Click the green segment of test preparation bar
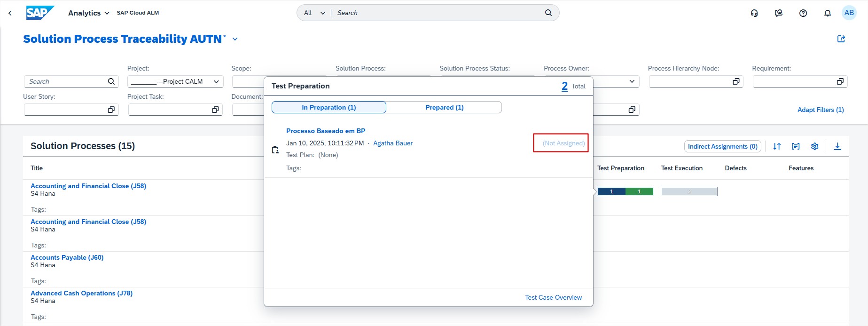The height and width of the screenshot is (326, 868). pyautogui.click(x=639, y=191)
